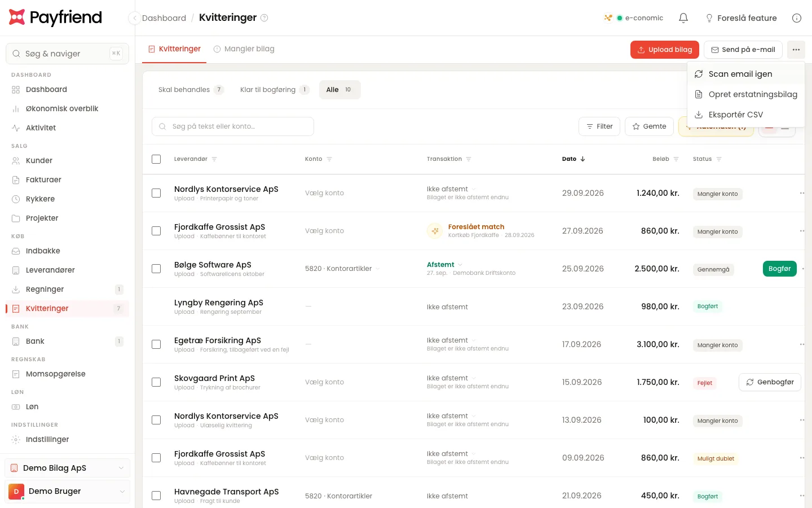Focus the Søg på tekst eller konto field

pyautogui.click(x=233, y=126)
